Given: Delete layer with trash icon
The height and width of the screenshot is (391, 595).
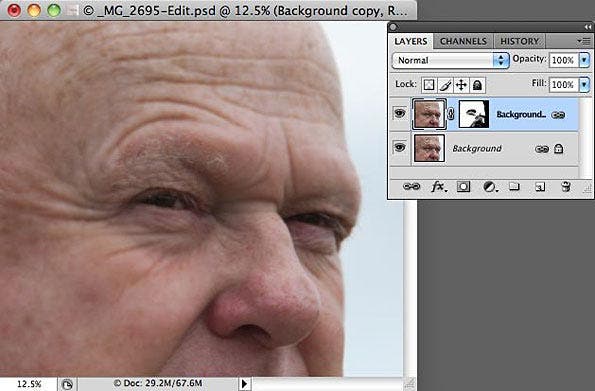Looking at the screenshot, I should [566, 187].
